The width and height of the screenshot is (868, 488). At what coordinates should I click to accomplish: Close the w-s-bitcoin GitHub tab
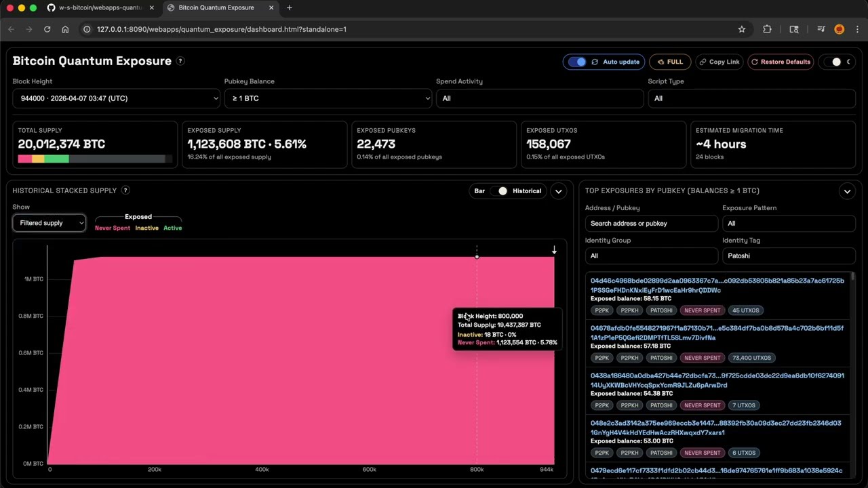(151, 7)
